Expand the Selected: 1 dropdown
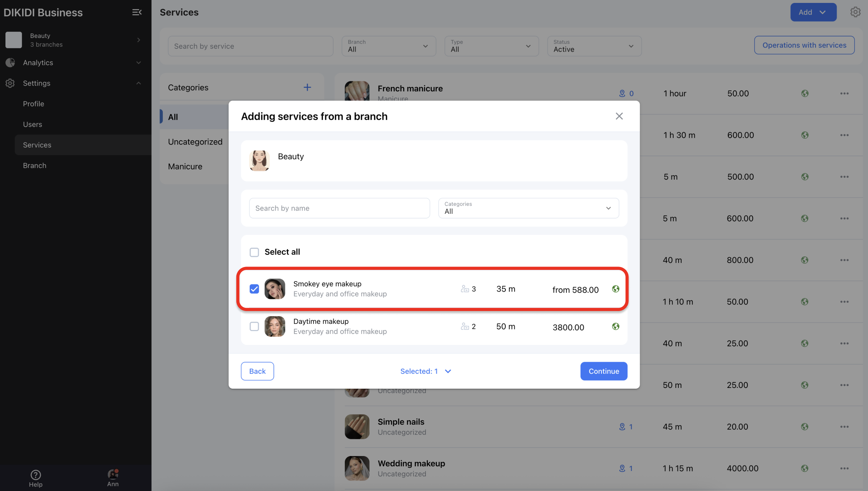This screenshot has width=868, height=491. (425, 371)
